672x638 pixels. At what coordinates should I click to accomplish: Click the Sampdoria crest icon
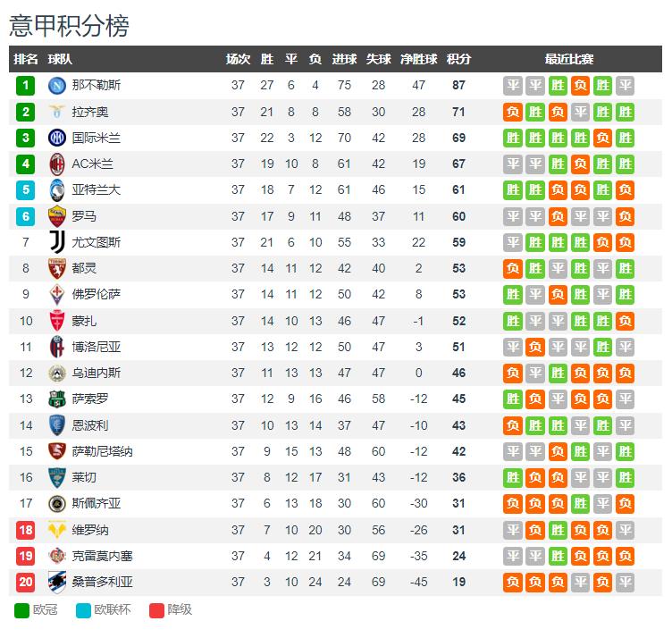(56, 582)
